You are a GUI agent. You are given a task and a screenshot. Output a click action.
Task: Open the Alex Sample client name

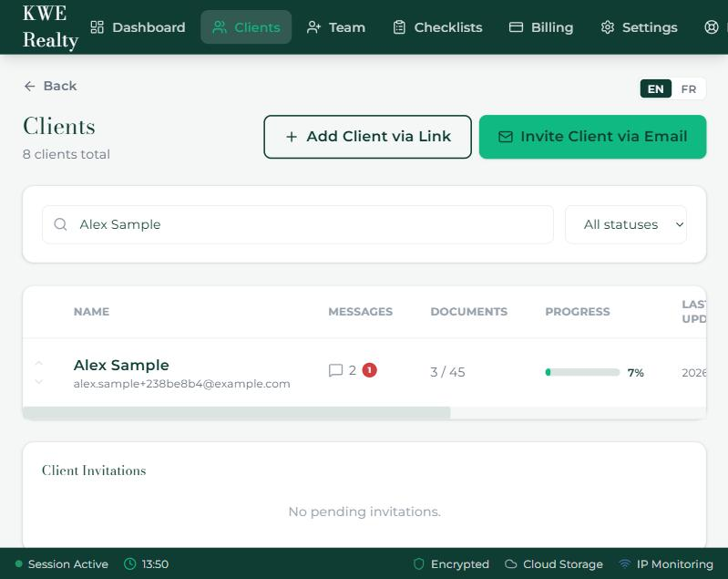click(121, 365)
